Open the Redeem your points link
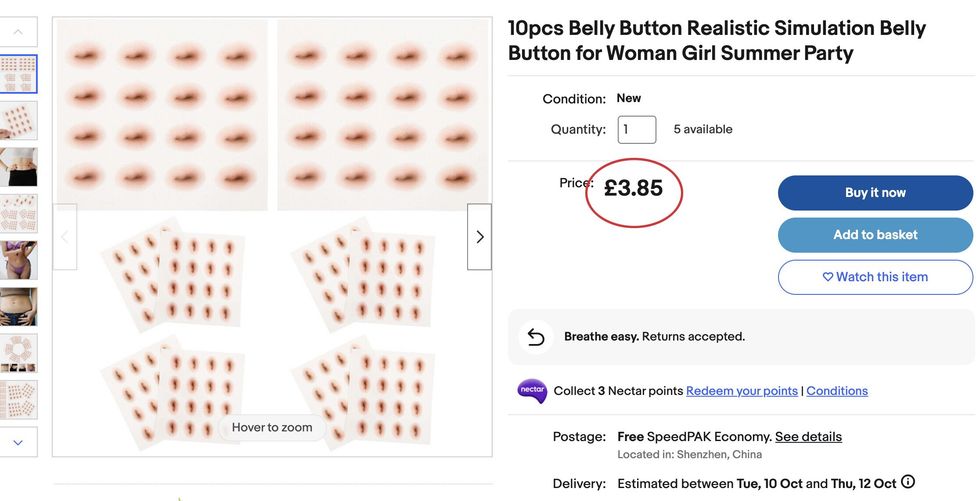The height and width of the screenshot is (501, 980). pyautogui.click(x=742, y=391)
